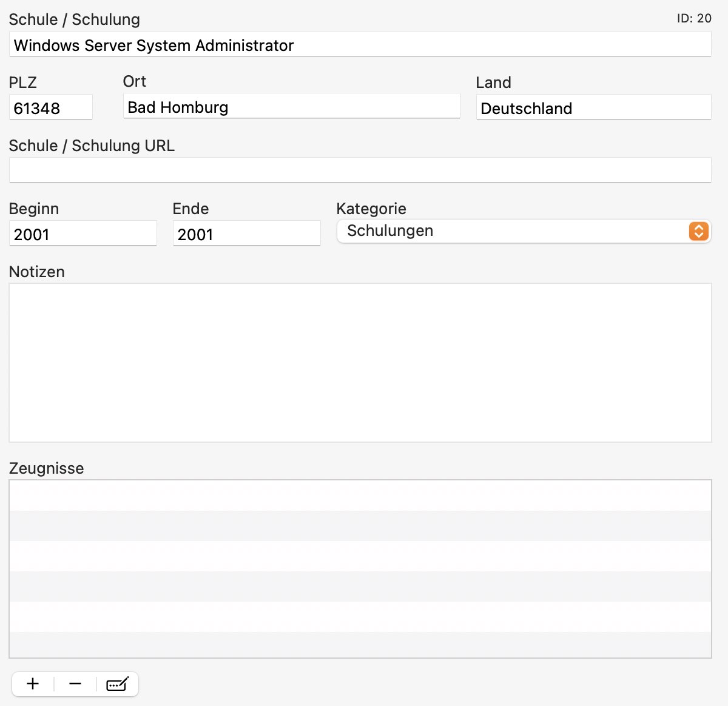
Task: Click the Schule / Schulung name field
Action: tap(360, 45)
